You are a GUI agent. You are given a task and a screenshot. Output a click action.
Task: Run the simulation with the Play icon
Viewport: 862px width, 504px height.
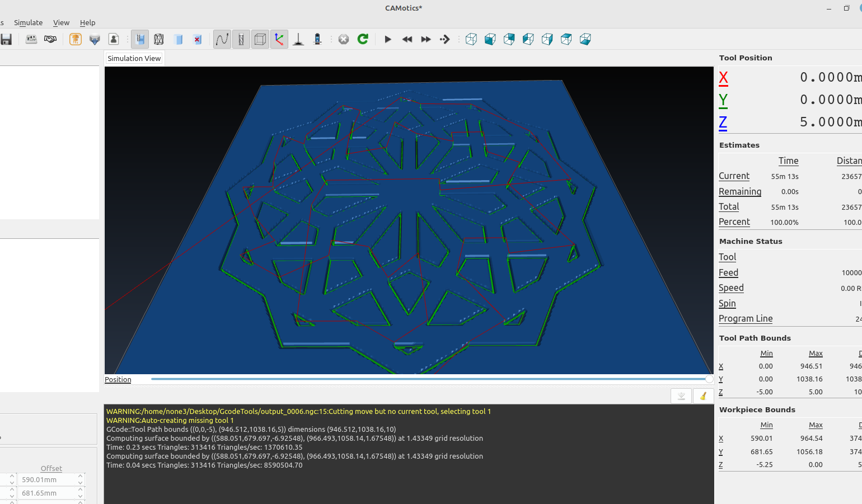(388, 39)
